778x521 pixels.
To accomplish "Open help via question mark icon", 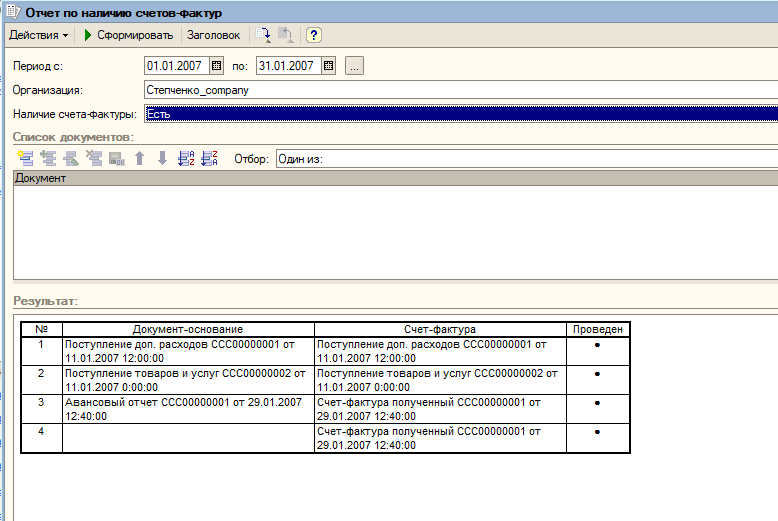I will (313, 35).
